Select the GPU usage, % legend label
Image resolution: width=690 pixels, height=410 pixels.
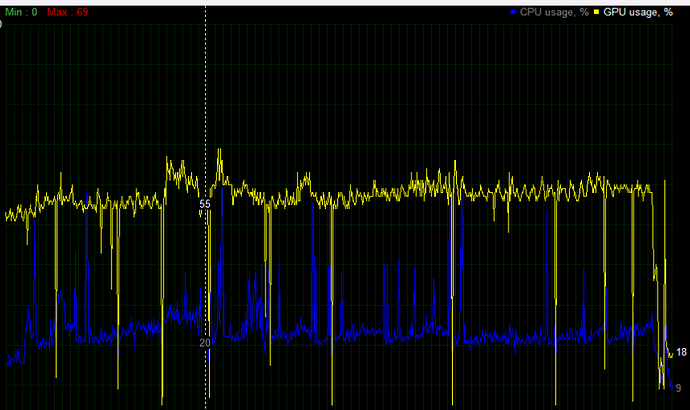[x=638, y=12]
